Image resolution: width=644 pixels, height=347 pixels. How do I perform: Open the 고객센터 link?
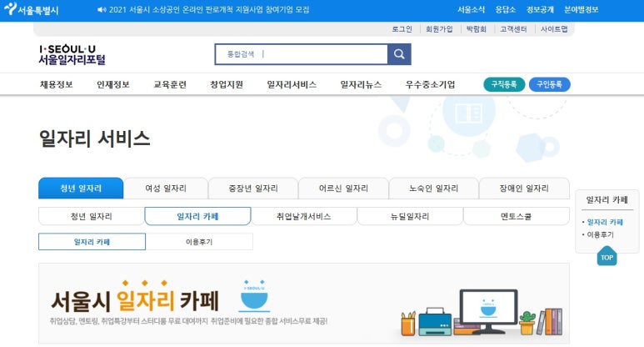click(x=513, y=29)
